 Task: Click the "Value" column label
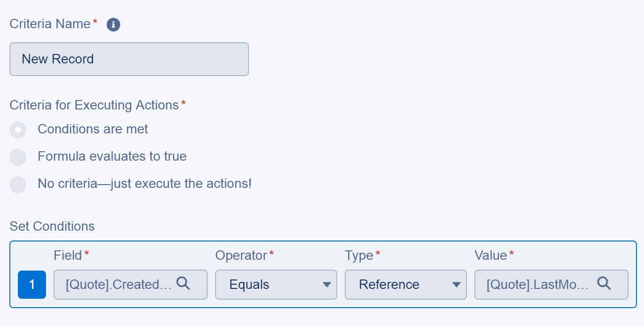coord(490,256)
